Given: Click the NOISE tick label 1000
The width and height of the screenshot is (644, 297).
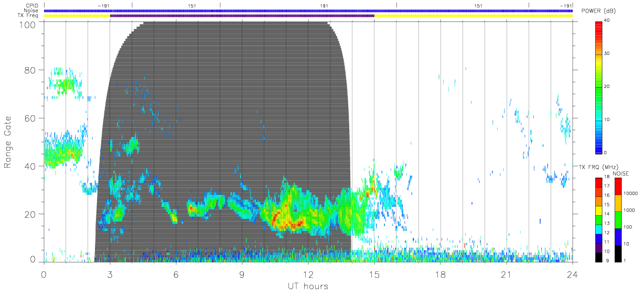Looking at the screenshot, I should (629, 210).
